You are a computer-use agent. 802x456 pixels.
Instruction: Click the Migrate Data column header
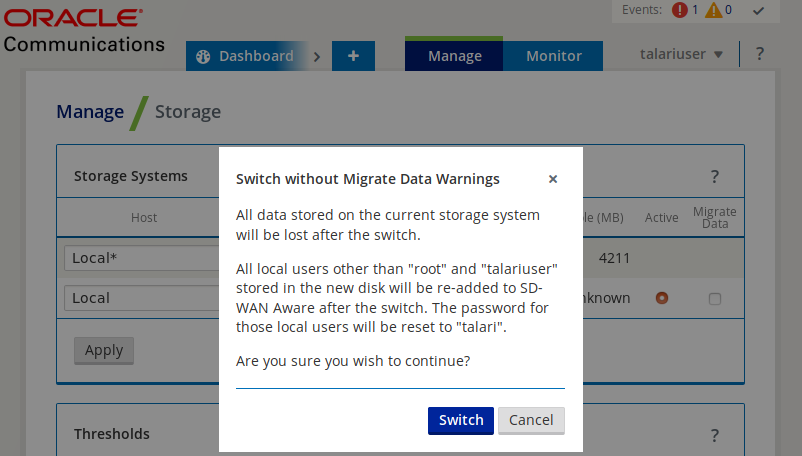coord(715,218)
